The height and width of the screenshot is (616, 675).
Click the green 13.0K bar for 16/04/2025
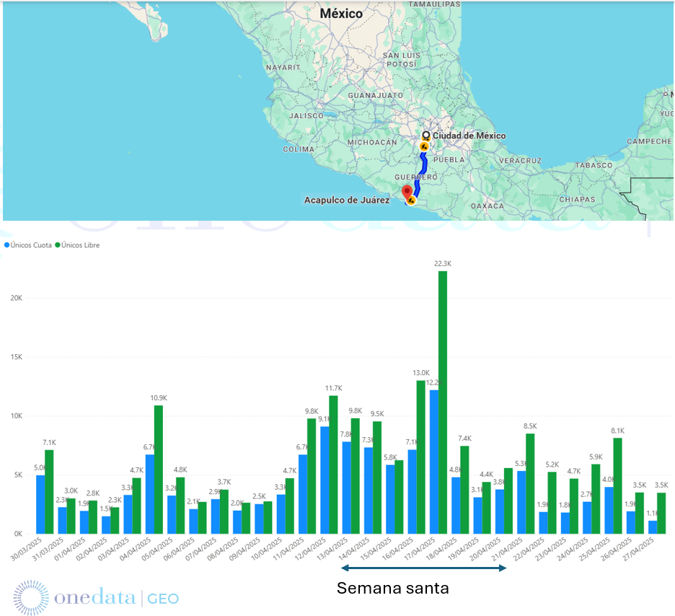[x=420, y=457]
